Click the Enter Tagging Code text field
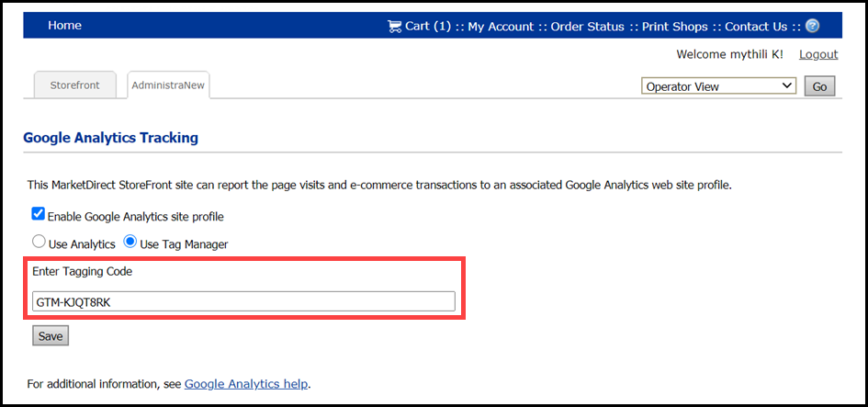Image resolution: width=868 pixels, height=407 pixels. (243, 301)
